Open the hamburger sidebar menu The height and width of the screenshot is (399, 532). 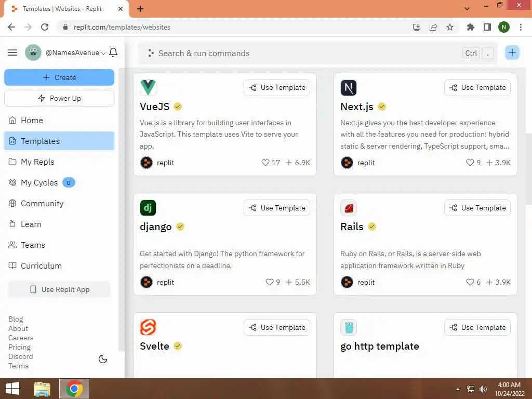(12, 52)
